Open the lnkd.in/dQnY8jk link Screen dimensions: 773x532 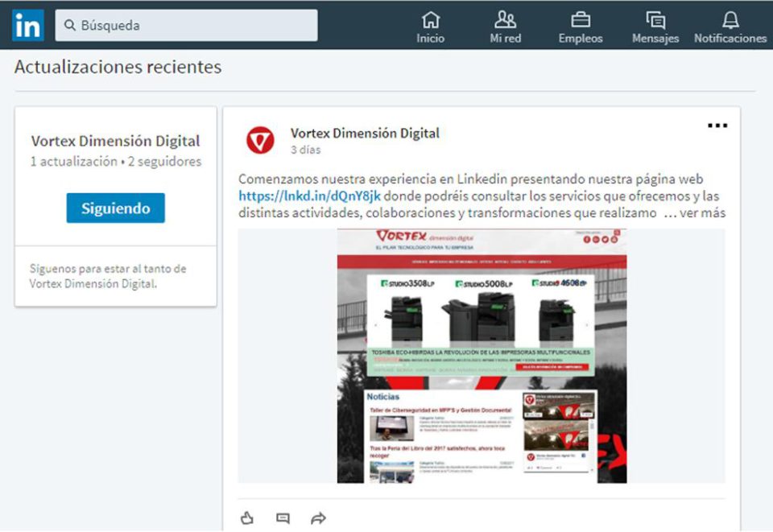coord(309,196)
